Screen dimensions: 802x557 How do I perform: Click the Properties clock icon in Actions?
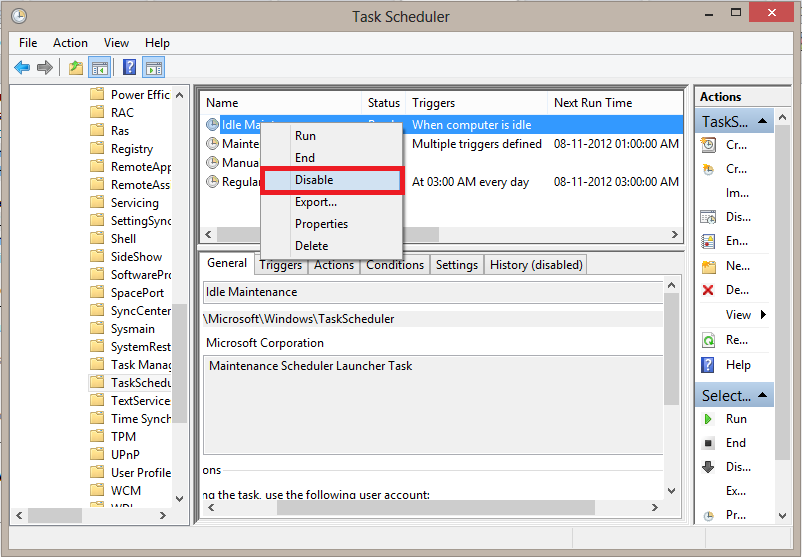(708, 516)
